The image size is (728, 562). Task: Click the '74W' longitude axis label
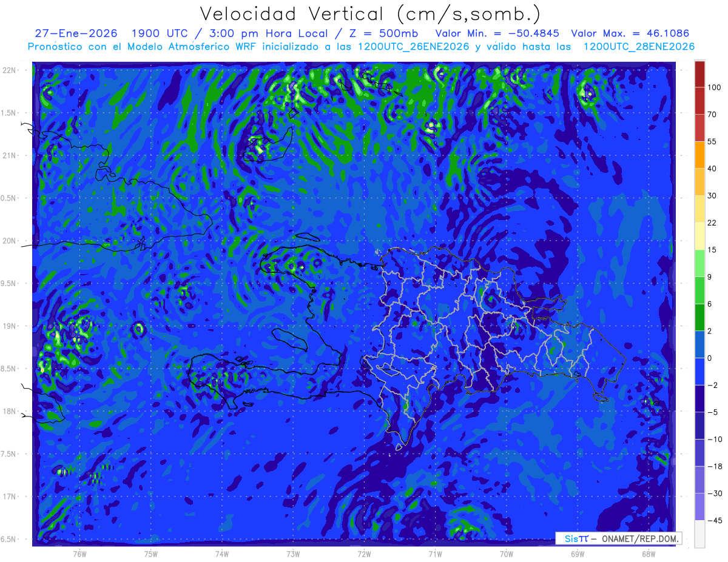222,554
